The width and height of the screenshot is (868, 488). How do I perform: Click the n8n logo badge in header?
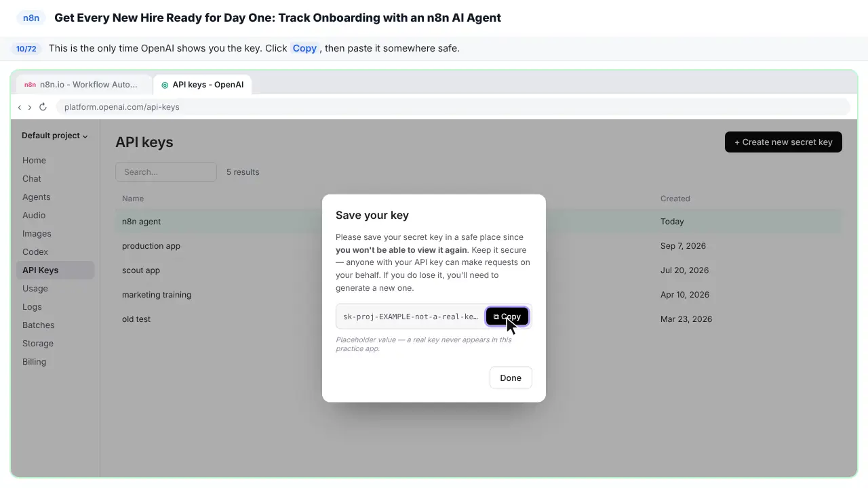pos(31,18)
